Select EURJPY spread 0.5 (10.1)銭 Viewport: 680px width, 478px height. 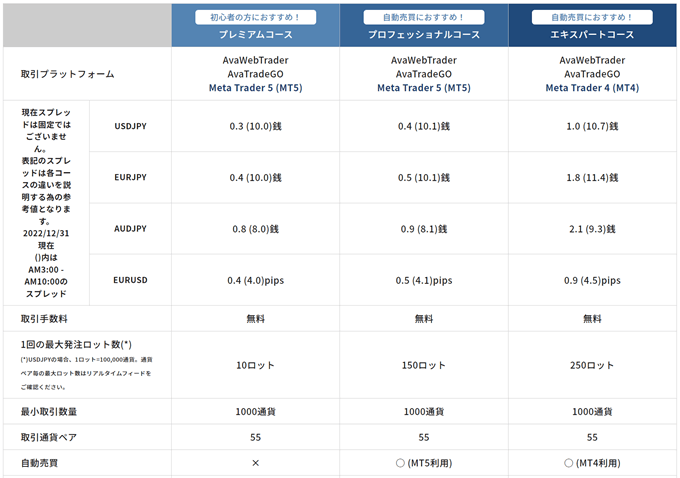click(x=424, y=177)
